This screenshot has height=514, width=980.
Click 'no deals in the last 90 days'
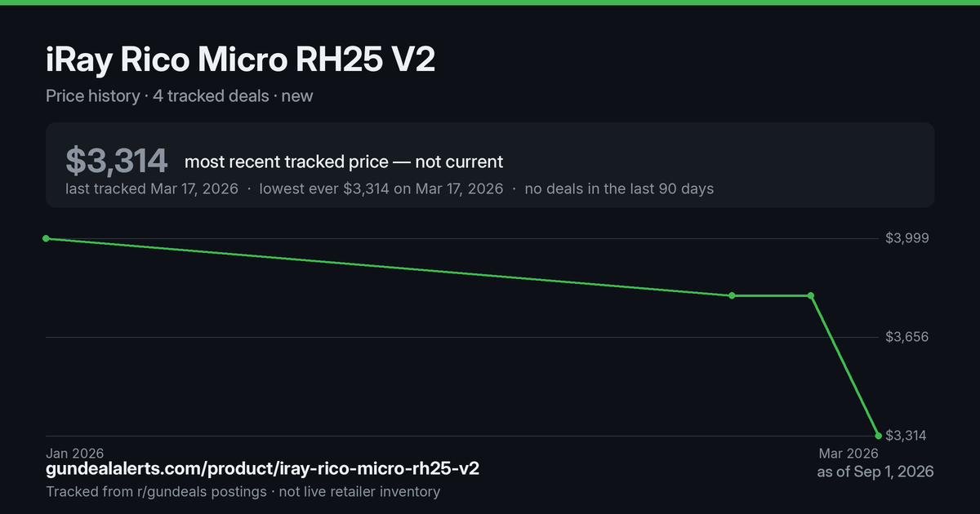[x=619, y=188]
